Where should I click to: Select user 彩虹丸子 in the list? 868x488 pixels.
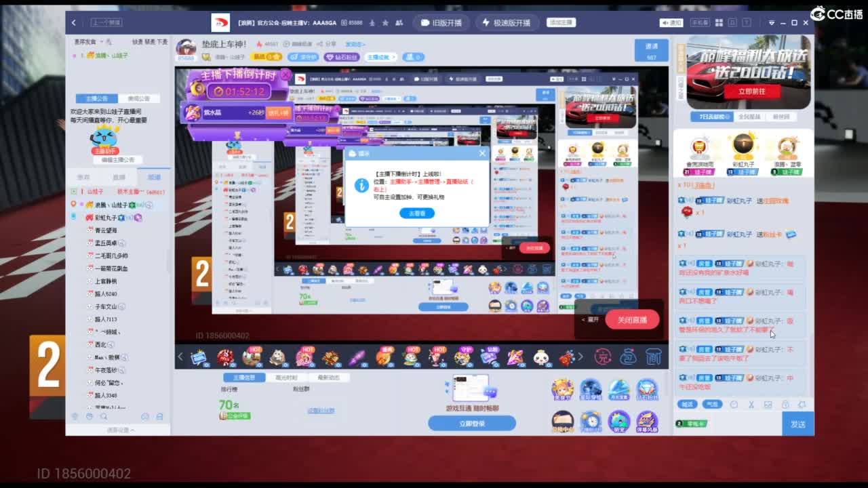pos(106,218)
